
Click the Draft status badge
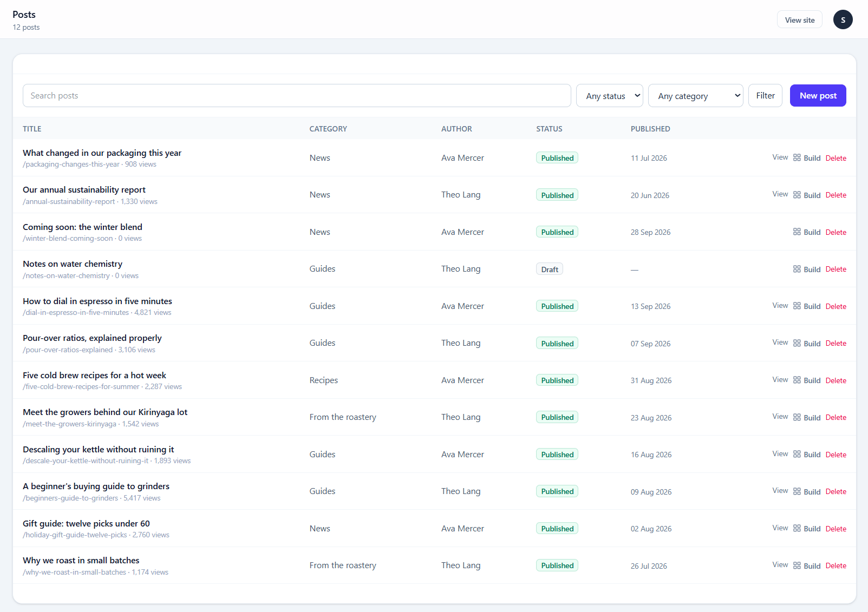point(550,269)
